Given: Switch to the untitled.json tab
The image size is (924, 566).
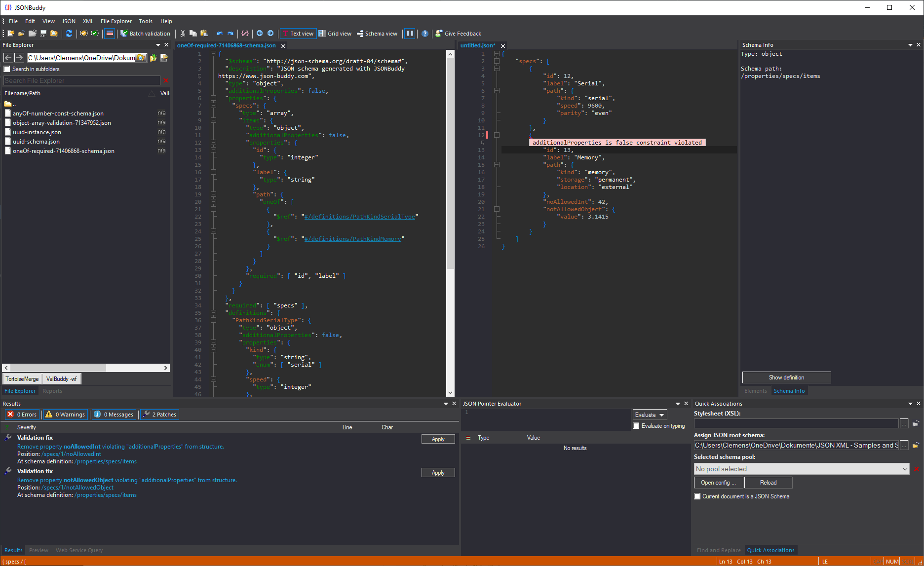Looking at the screenshot, I should [477, 45].
